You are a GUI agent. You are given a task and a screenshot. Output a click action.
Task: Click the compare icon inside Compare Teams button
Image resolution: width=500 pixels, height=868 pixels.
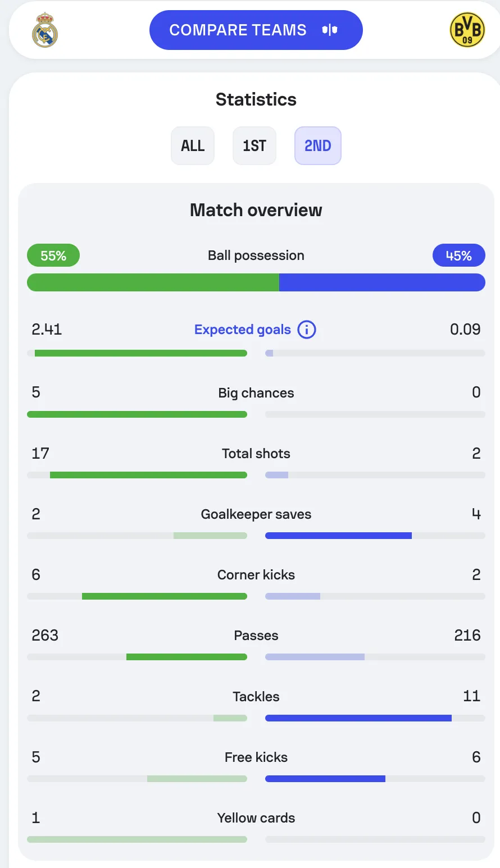pyautogui.click(x=330, y=30)
